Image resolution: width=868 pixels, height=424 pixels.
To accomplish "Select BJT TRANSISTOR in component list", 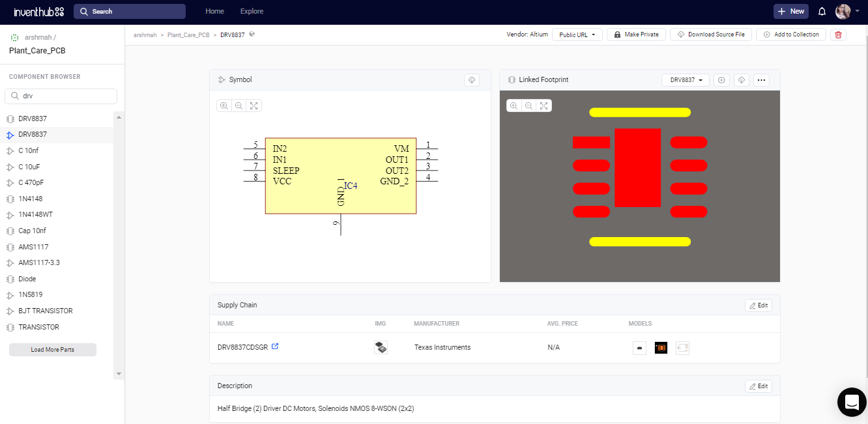I will [x=57, y=311].
